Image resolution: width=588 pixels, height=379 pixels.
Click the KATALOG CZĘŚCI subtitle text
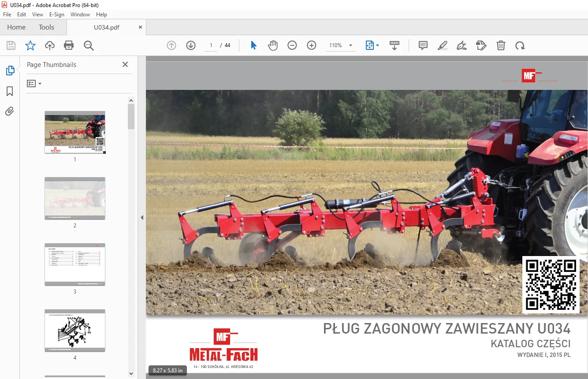coord(531,344)
